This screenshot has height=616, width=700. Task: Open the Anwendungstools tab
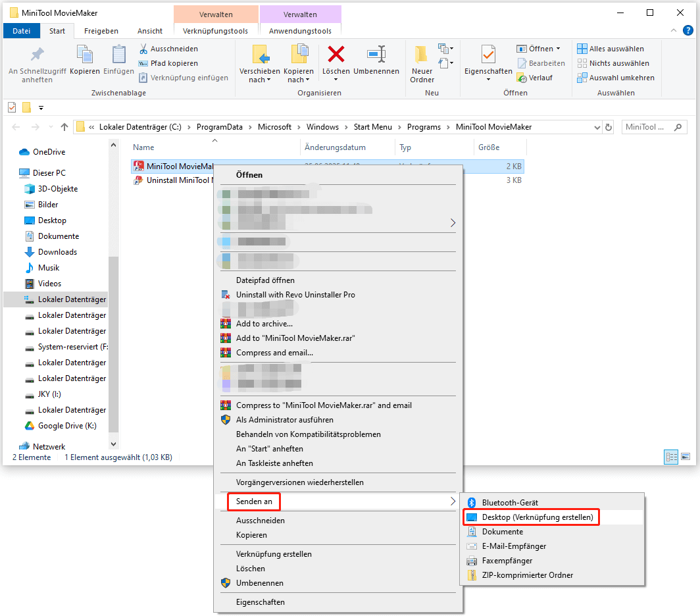point(300,31)
